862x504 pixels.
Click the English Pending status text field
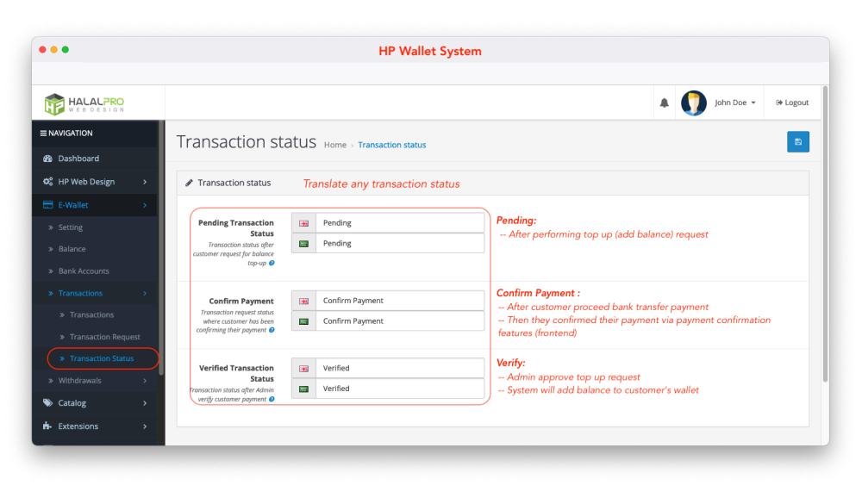398,223
